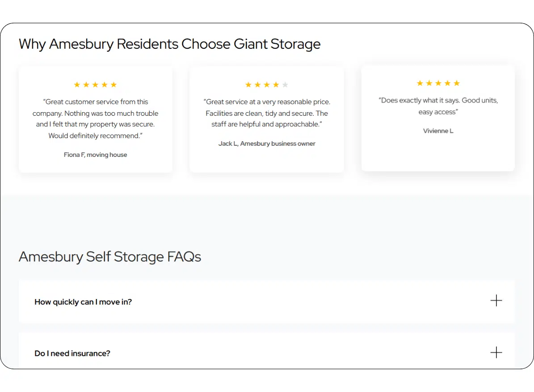Click the "Does exactly what it says" testimonial text
This screenshot has width=534, height=392.
click(x=438, y=106)
